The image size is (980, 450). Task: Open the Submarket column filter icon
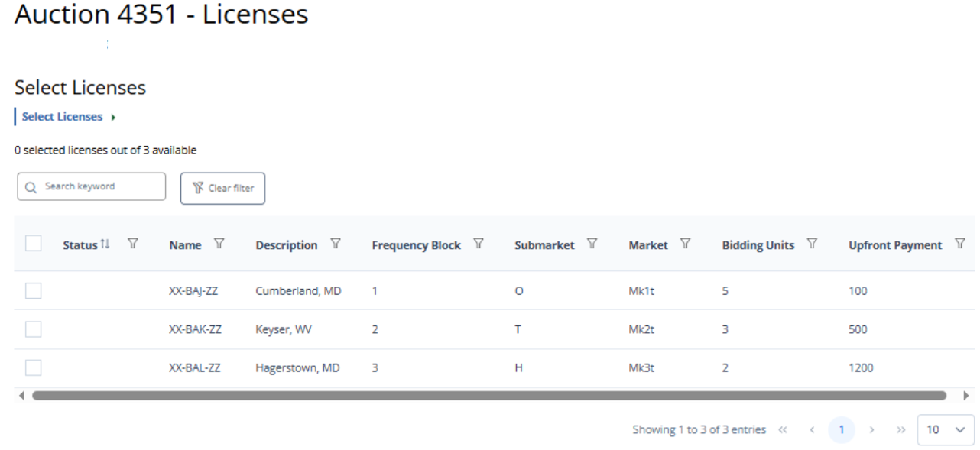[x=592, y=244]
